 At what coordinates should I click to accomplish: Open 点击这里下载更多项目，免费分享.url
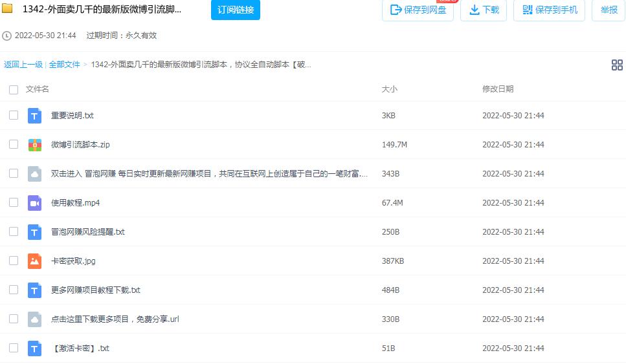(x=115, y=319)
